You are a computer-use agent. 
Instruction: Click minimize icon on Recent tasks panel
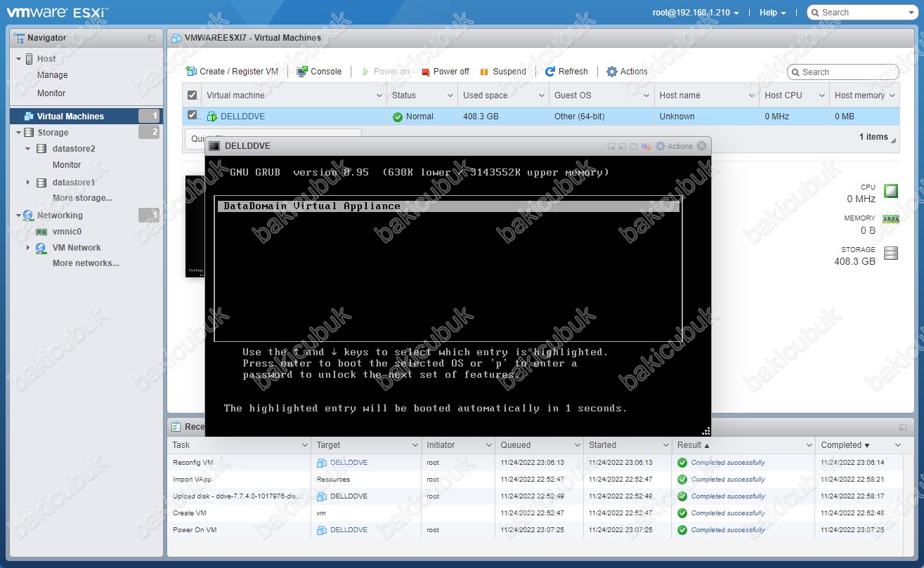[902, 427]
